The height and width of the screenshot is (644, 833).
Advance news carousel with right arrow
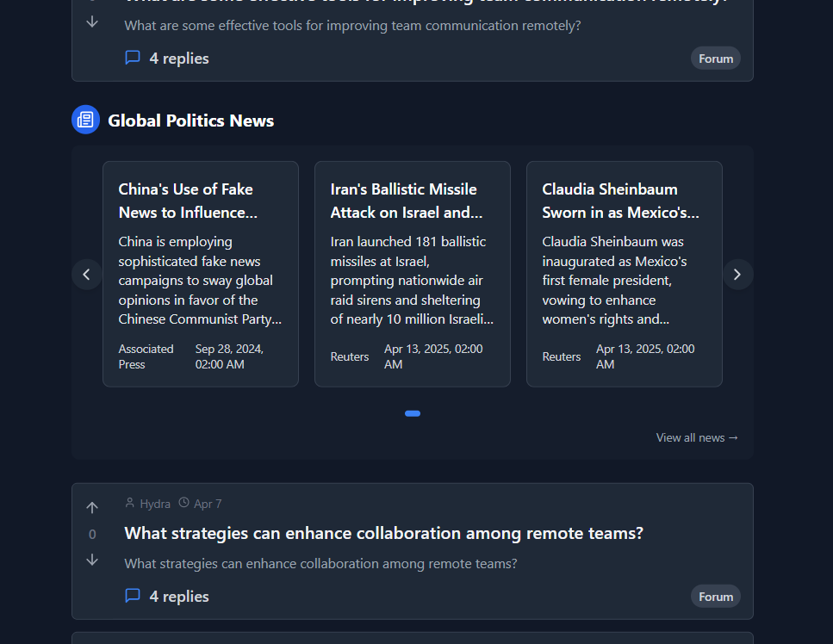tap(737, 275)
